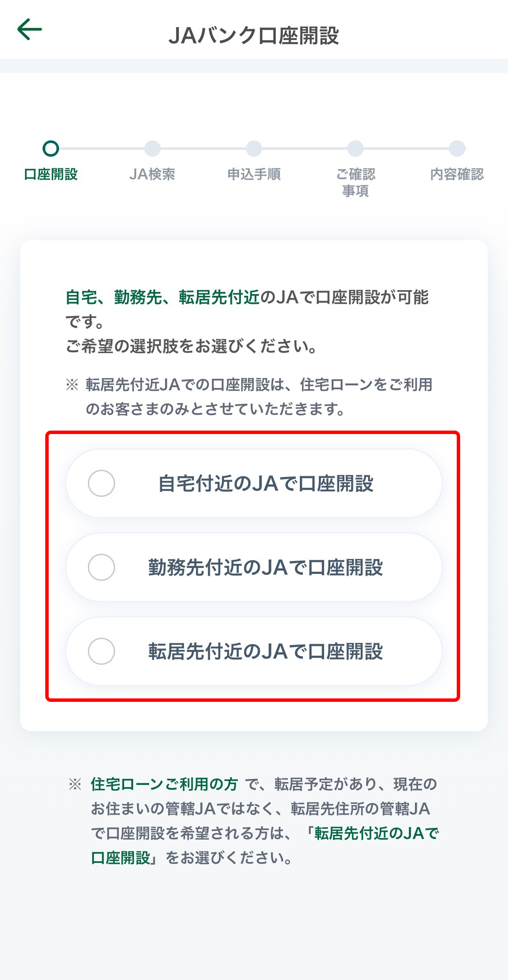Click the green 住宅ローンご利用の方 text
Image resolution: width=508 pixels, height=980 pixels.
tap(164, 784)
